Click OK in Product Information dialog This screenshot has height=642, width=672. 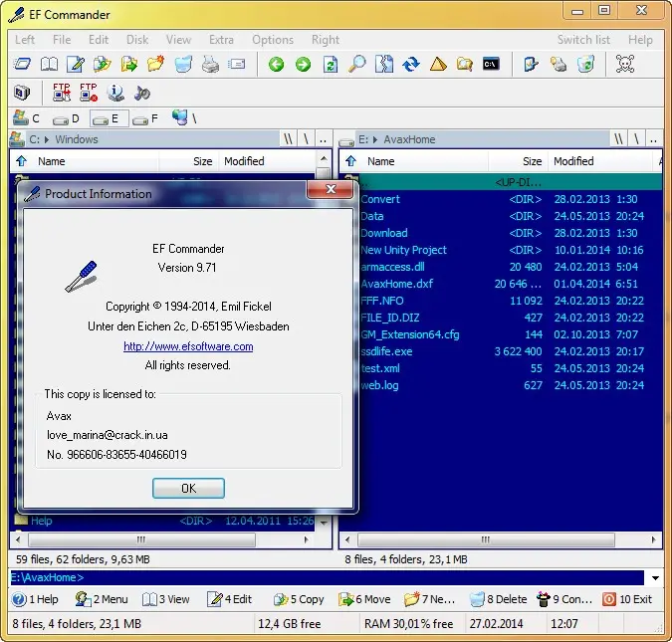pos(188,488)
